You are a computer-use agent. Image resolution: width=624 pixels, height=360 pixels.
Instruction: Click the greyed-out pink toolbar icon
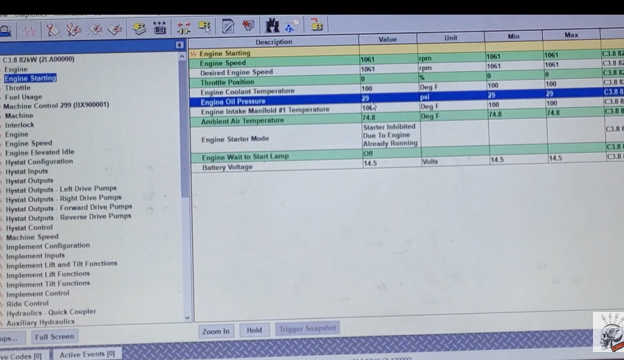(x=30, y=30)
